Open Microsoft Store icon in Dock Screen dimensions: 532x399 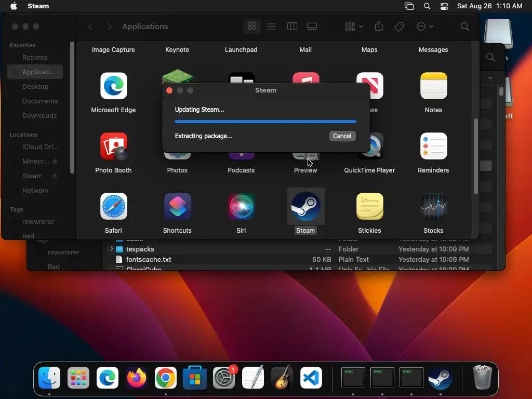(x=195, y=378)
